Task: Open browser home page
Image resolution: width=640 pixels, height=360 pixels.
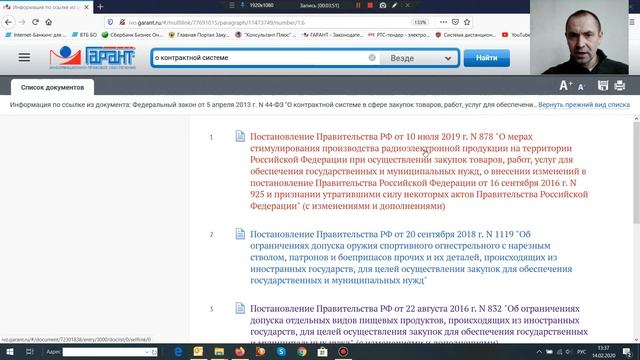Action: [49, 22]
